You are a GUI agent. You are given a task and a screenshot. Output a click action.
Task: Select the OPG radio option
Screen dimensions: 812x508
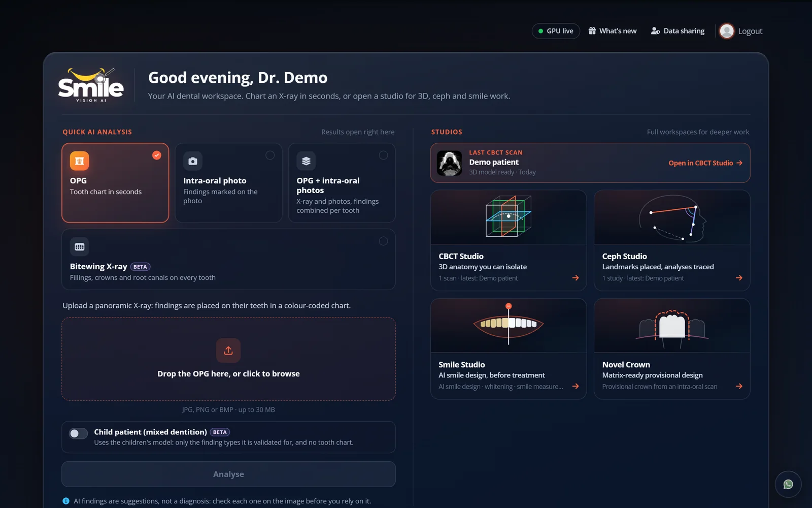157,155
